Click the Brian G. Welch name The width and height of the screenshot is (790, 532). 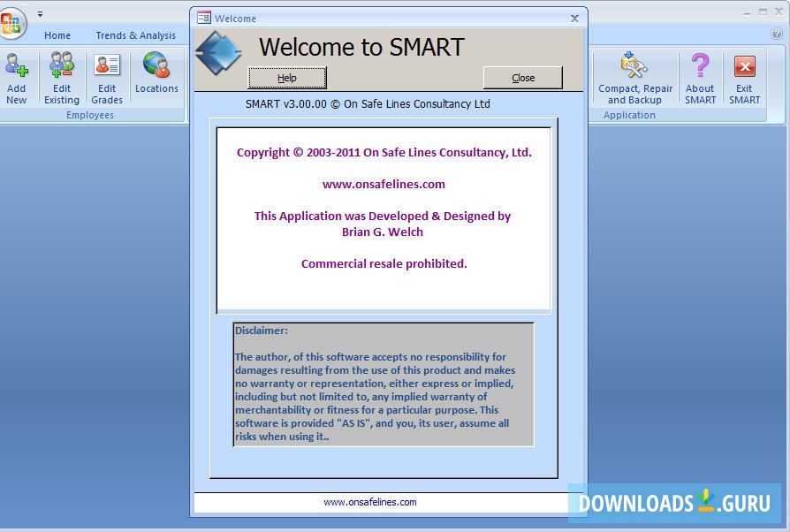pyautogui.click(x=383, y=232)
